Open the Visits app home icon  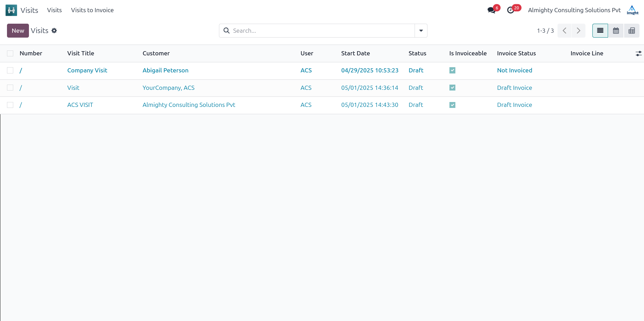pos(11,10)
